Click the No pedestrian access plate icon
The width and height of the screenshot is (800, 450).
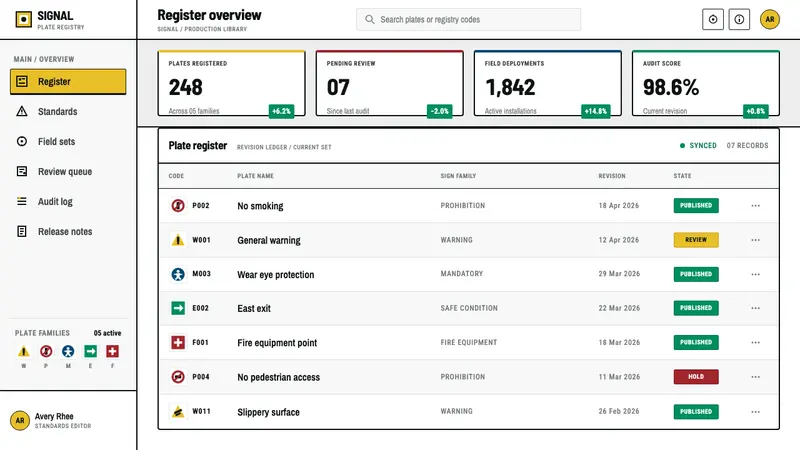click(178, 377)
